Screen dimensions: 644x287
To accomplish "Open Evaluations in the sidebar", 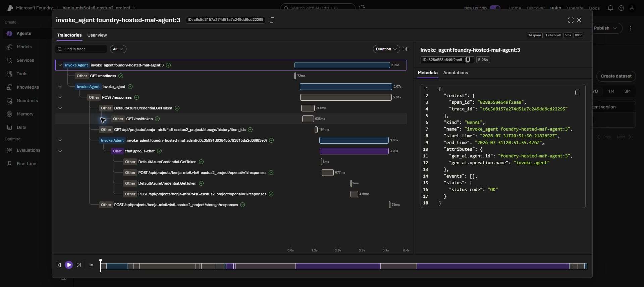I will click(x=28, y=150).
